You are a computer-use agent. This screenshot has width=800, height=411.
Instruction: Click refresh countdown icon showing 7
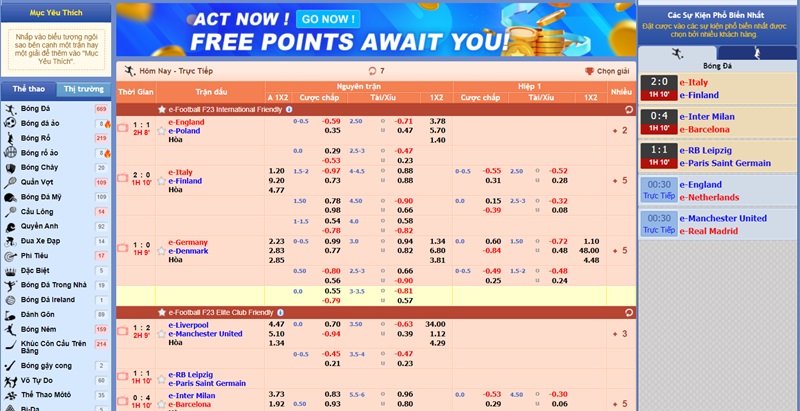pos(372,71)
